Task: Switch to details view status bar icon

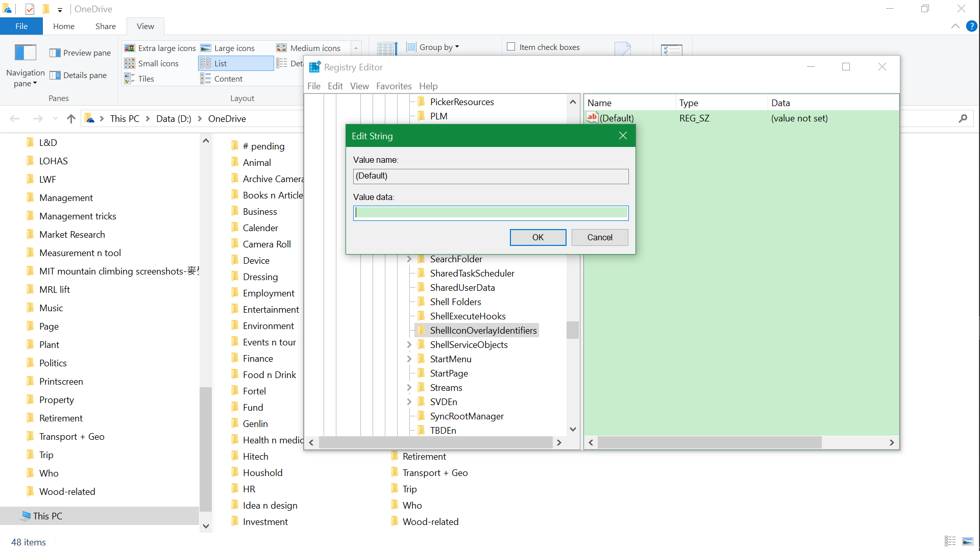Action: 950,541
